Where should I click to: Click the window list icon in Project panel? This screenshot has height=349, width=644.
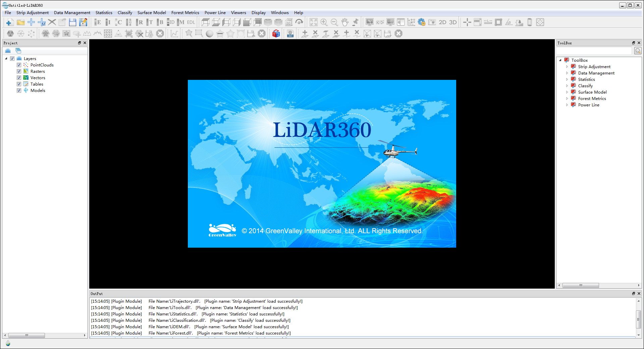[18, 51]
